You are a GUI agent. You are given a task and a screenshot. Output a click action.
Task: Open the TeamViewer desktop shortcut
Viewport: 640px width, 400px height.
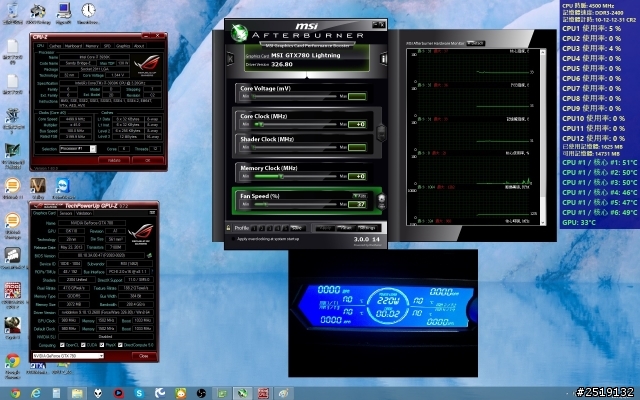63,188
